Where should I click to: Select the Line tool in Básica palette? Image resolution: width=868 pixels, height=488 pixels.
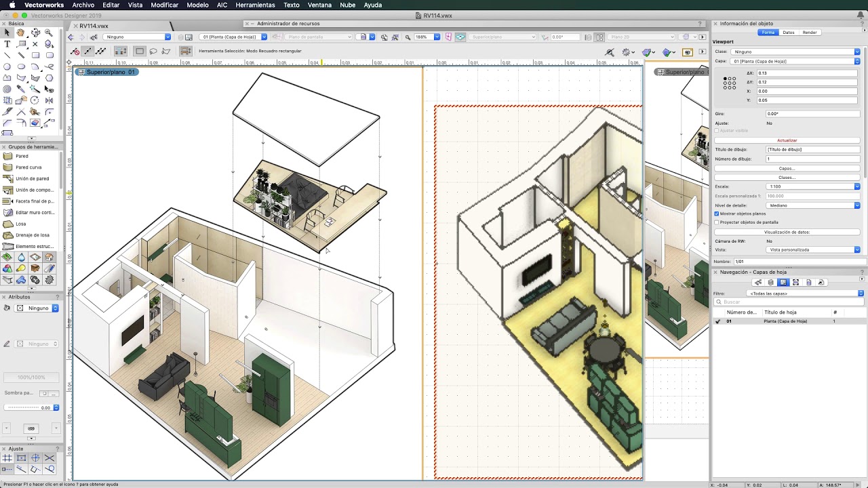7,56
